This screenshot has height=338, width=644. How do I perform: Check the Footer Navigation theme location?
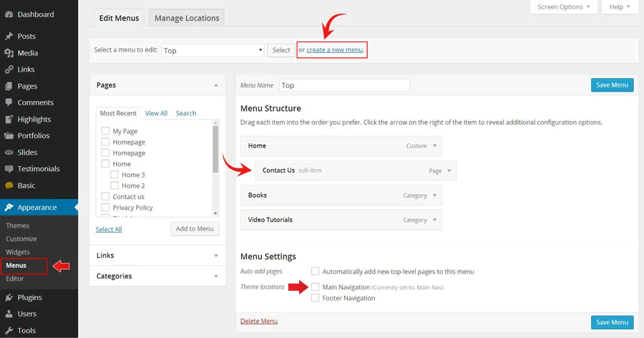(315, 298)
